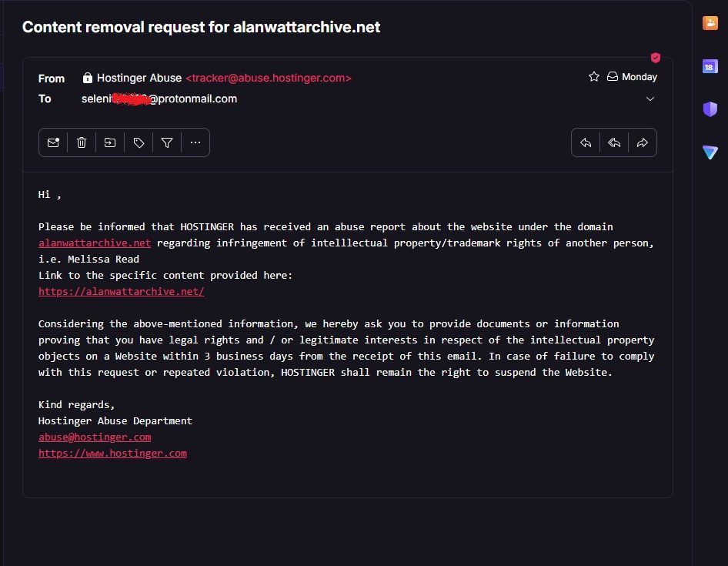Move email to trash
Screen dimensions: 728x566
(x=82, y=142)
